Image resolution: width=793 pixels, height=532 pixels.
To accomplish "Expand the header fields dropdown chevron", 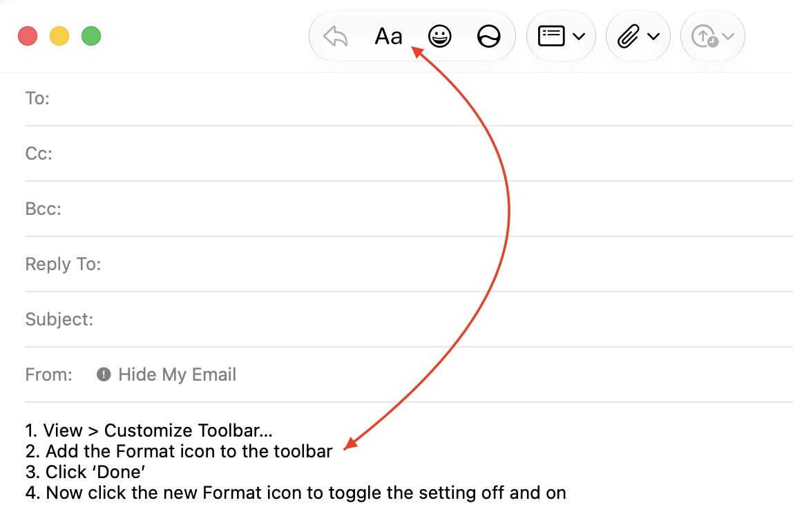I will pos(579,37).
